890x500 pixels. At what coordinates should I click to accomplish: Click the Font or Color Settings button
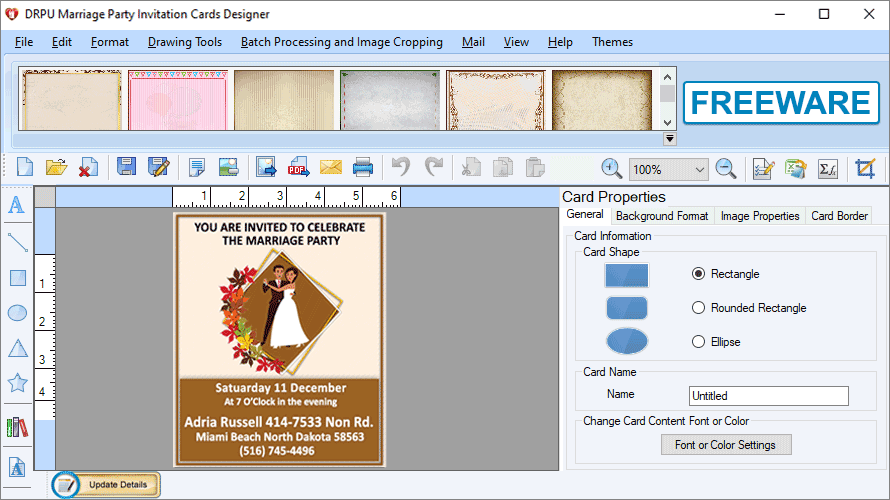(725, 445)
